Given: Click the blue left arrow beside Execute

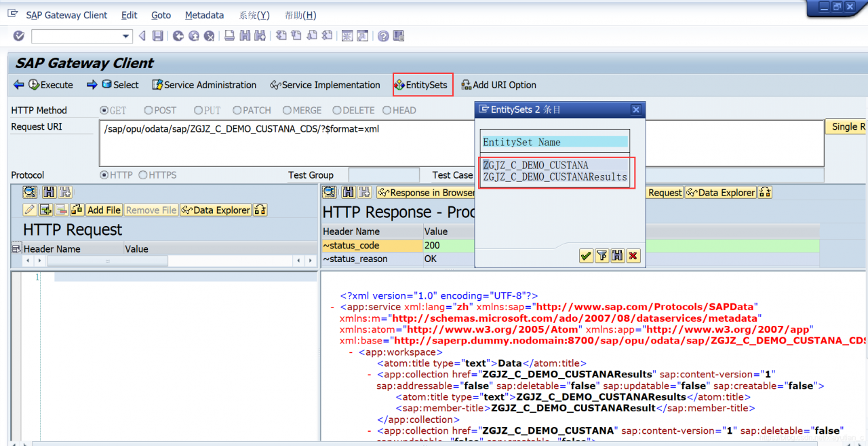Looking at the screenshot, I should point(19,85).
